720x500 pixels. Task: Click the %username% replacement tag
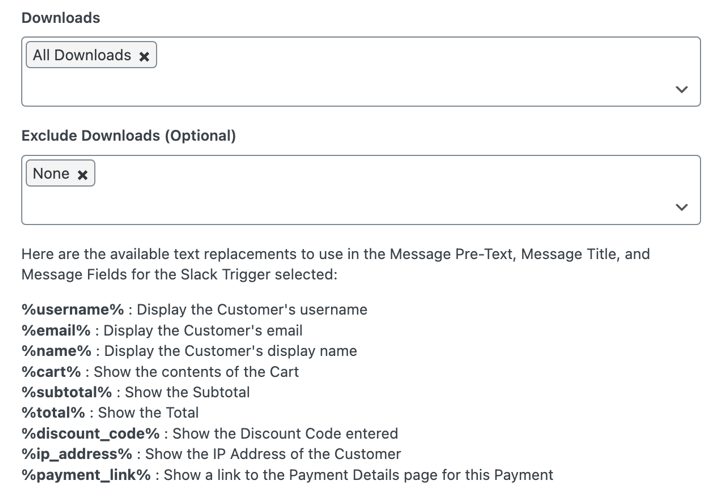coord(74,310)
